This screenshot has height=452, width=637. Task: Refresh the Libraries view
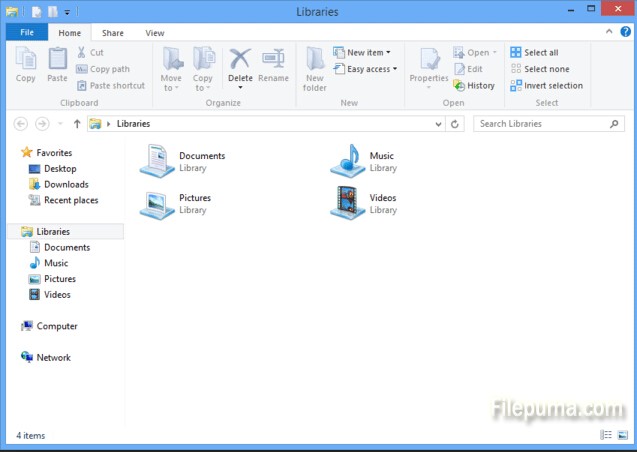456,124
